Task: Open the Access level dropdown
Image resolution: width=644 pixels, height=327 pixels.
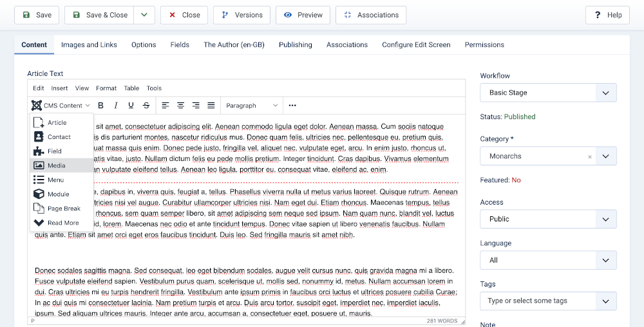Action: point(548,219)
